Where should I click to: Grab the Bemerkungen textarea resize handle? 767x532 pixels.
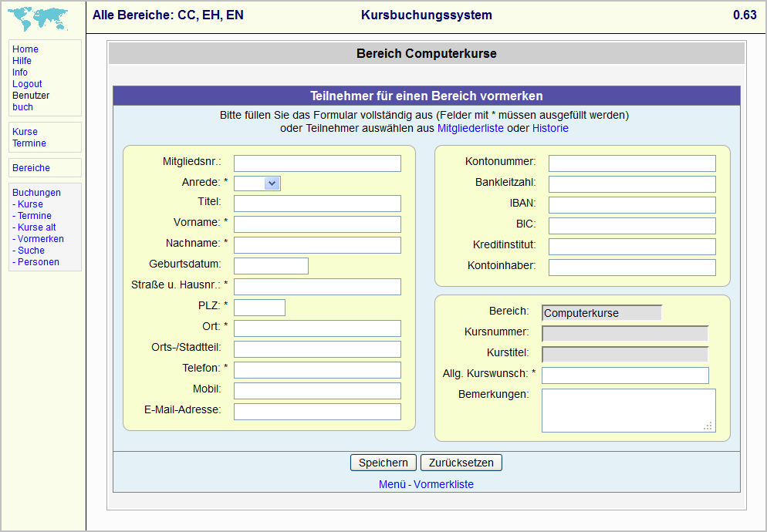click(x=708, y=426)
